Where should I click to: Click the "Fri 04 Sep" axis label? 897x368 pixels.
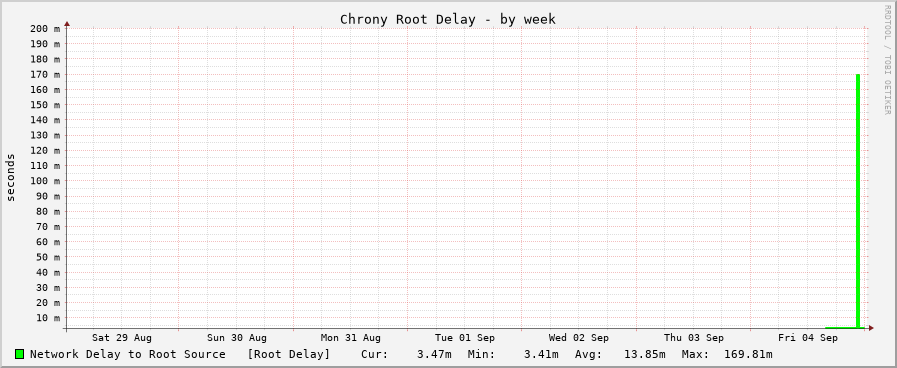808,338
